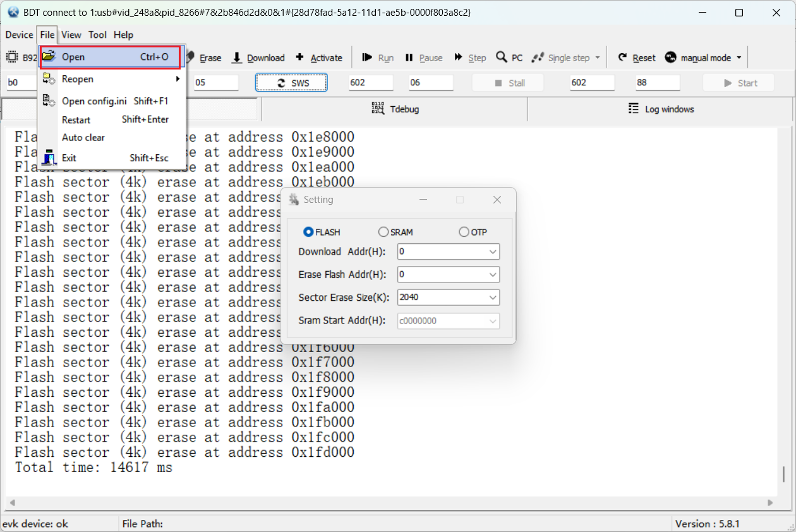
Task: Click the Sram Start Addr(H) combo box
Action: pyautogui.click(x=449, y=320)
